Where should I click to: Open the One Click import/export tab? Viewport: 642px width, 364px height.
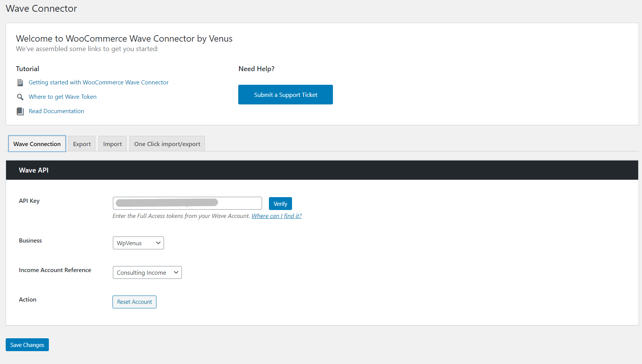tap(167, 143)
